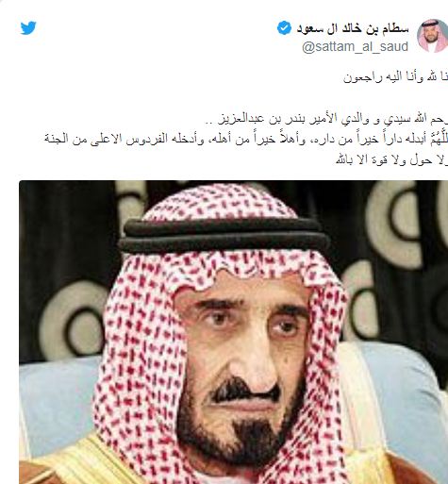448x484 pixels.
Task: Click display name سطام بن خالد ال سعود
Action: point(353,28)
